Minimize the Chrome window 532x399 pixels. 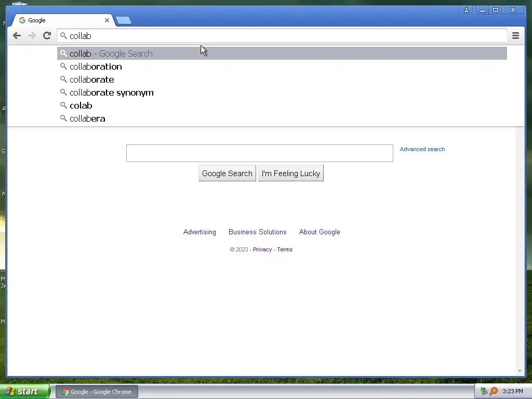482,10
